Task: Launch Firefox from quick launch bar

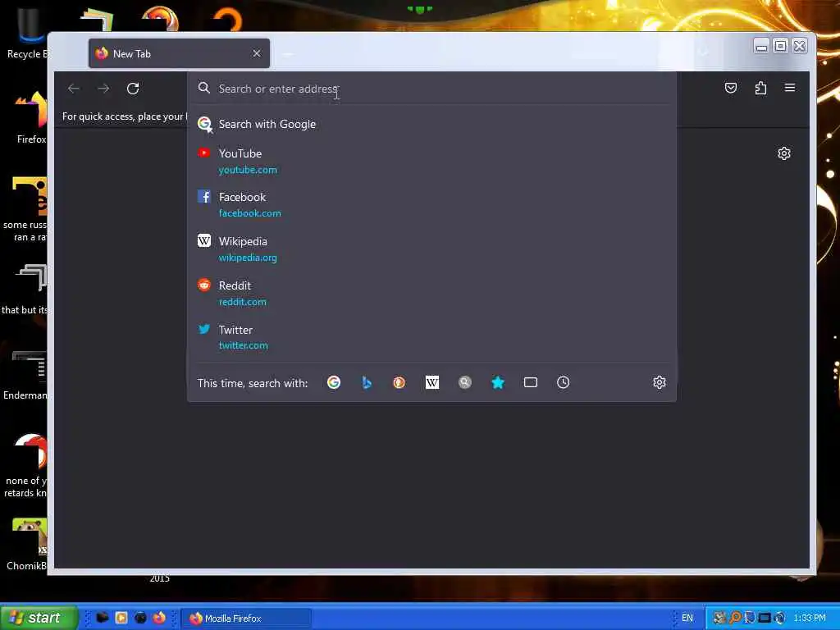Action: pos(159,619)
